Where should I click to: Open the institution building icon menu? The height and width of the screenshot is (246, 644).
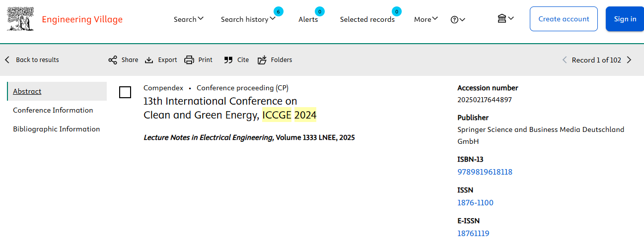[x=505, y=18]
